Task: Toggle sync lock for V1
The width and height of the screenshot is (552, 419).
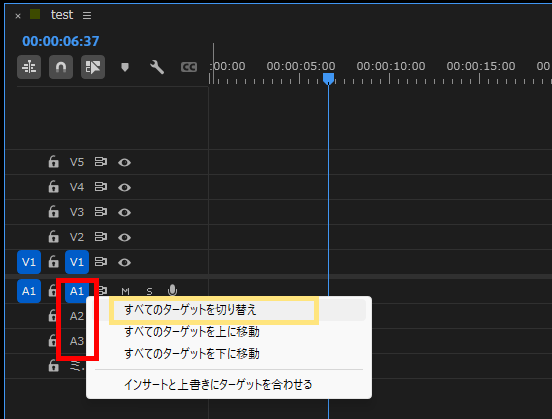Action: 101,262
